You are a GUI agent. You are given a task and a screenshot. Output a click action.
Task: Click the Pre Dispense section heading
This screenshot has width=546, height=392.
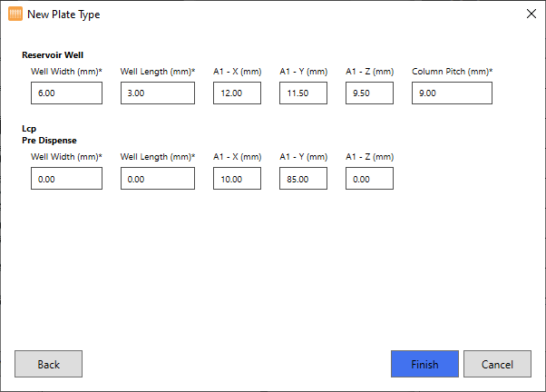coord(49,141)
